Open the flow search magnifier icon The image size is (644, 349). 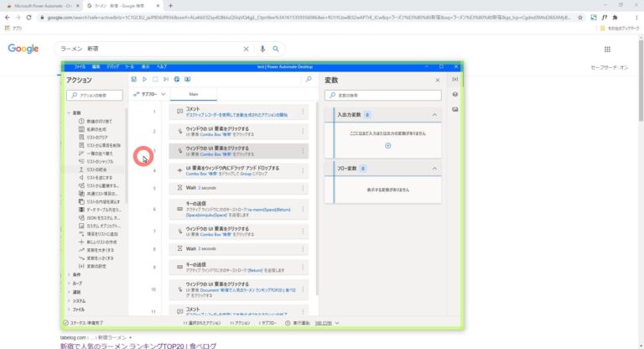309,80
